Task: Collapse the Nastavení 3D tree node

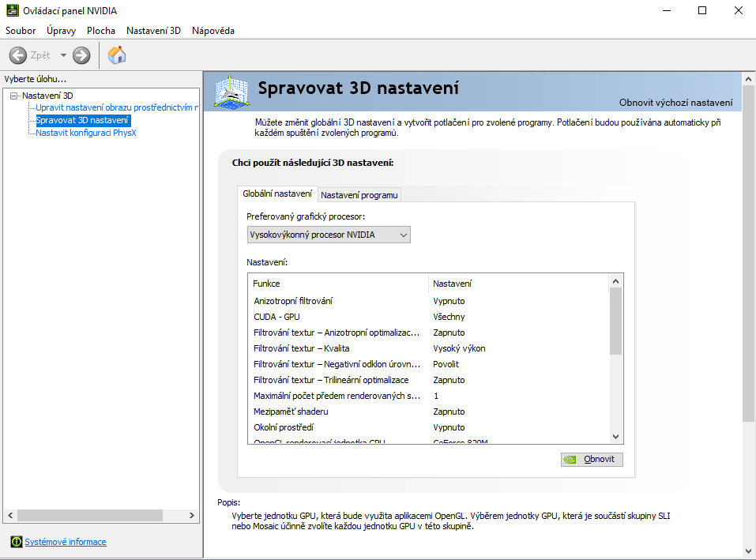Action: 14,96
